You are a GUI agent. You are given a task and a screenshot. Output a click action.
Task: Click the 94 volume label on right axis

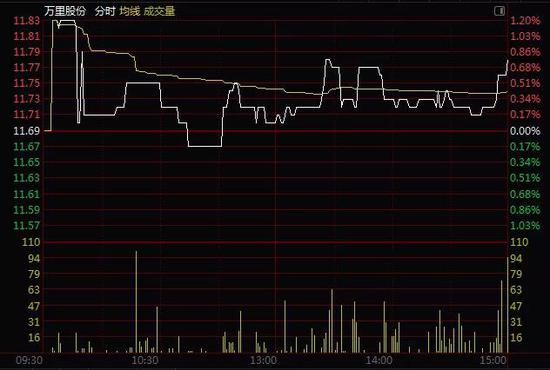(x=516, y=258)
